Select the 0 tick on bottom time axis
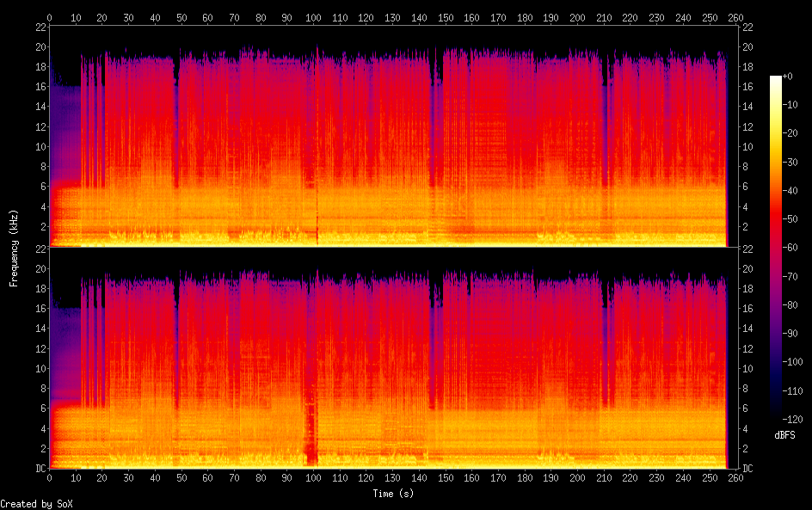The height and width of the screenshot is (510, 812). 49,478
